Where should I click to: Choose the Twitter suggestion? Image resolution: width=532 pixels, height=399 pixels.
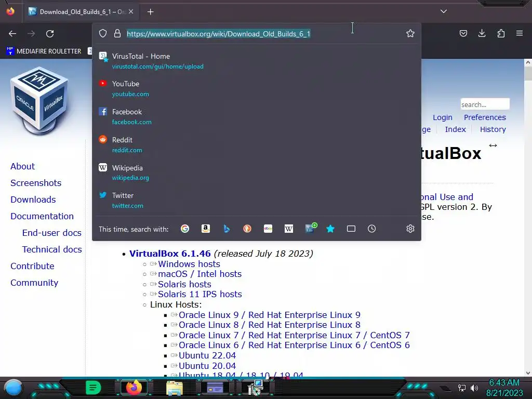pos(256,201)
